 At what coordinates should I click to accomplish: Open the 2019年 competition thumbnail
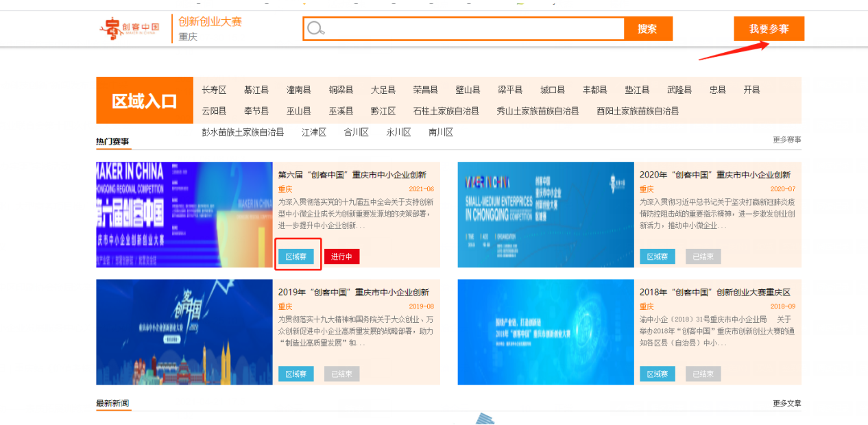184,332
